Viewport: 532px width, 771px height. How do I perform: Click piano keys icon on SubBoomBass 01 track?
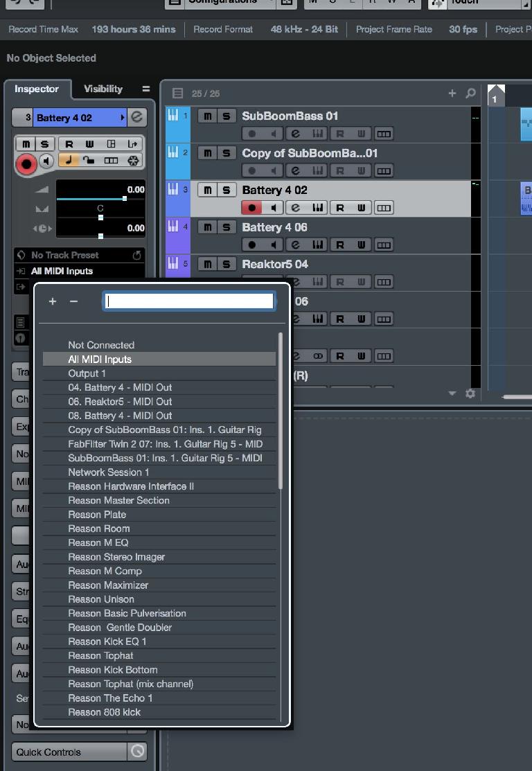coord(318,134)
